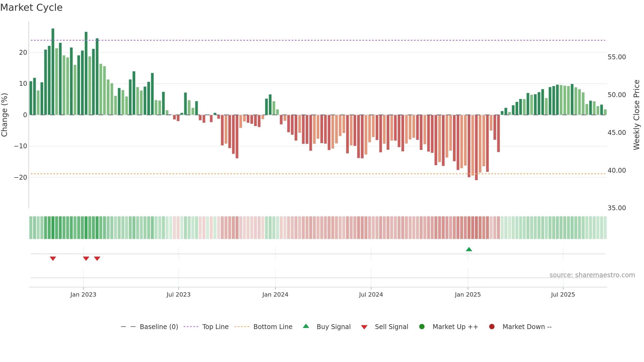
Task: Click the Jan 2024 x-axis label
Action: tap(275, 295)
